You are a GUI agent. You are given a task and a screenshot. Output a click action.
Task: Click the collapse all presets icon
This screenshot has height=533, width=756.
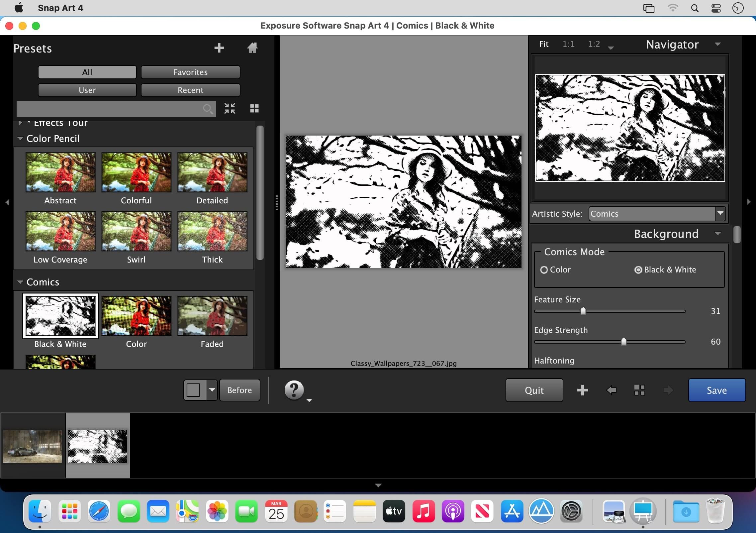click(230, 108)
